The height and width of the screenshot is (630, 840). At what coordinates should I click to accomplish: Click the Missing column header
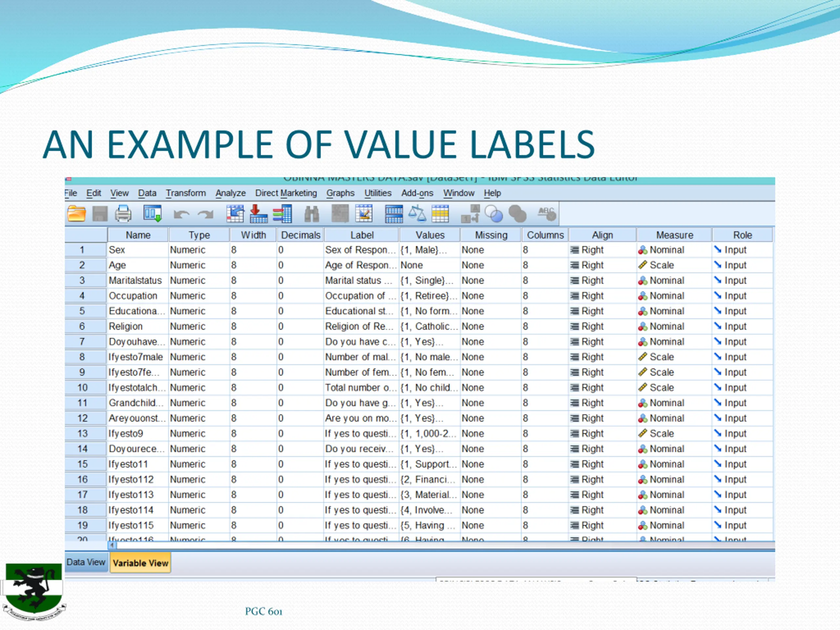pyautogui.click(x=491, y=235)
